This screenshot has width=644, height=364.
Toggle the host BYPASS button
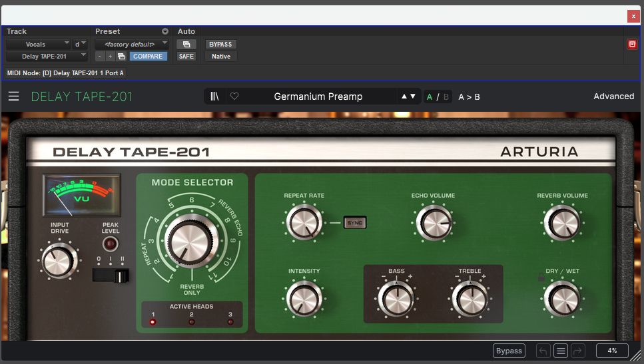coord(220,45)
